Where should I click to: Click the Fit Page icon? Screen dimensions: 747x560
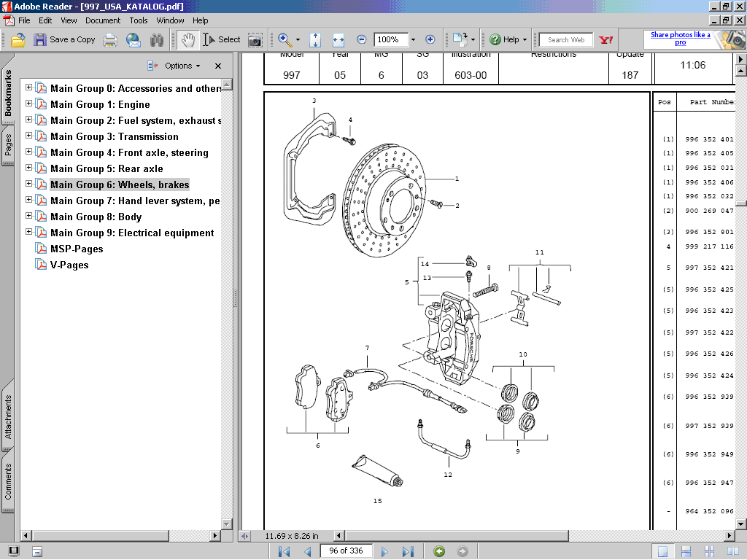click(x=315, y=40)
